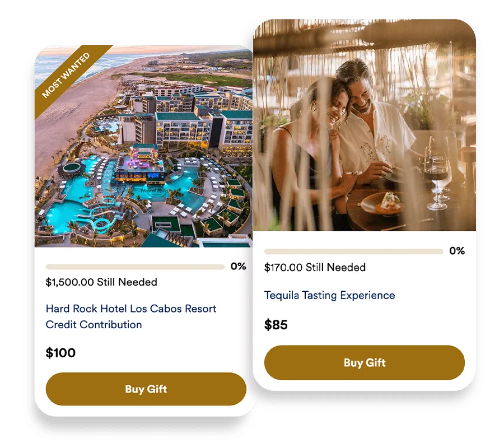
Task: Click the $1,500.00 Still Needed text
Action: (101, 282)
